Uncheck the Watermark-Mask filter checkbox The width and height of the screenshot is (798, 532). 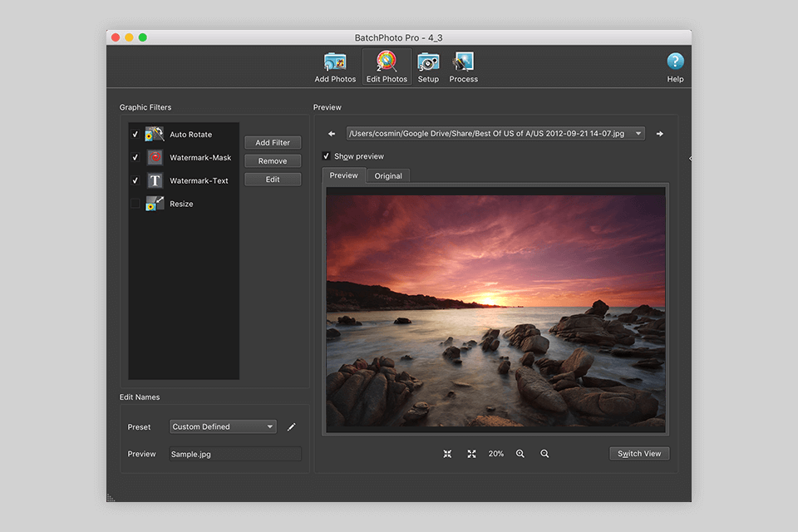point(135,157)
